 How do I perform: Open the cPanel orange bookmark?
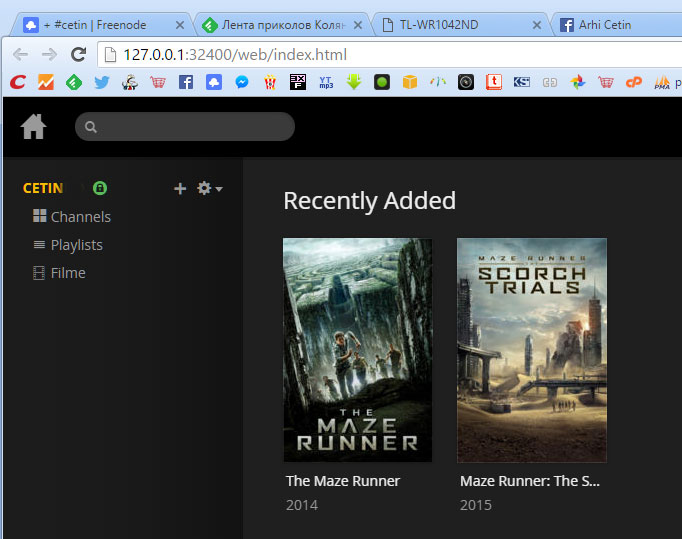634,82
